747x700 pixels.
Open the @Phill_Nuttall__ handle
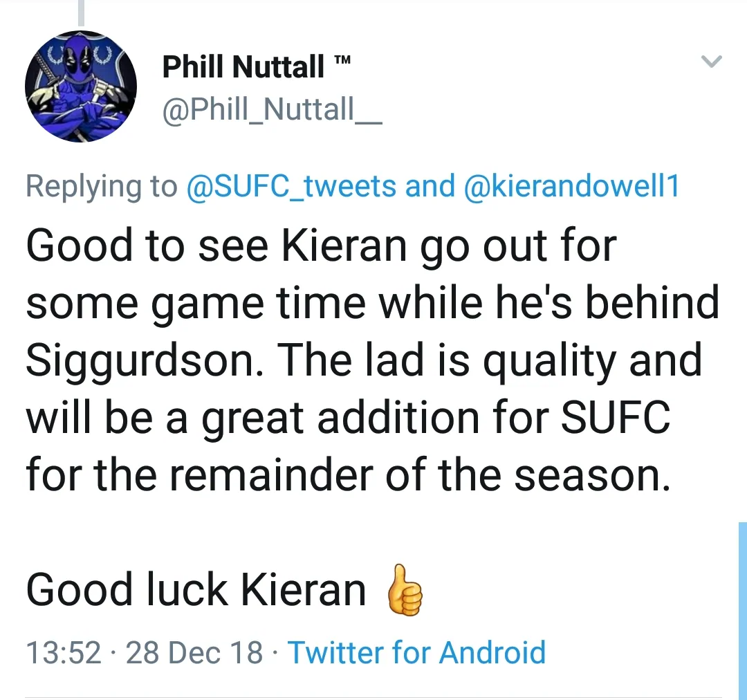tap(271, 111)
